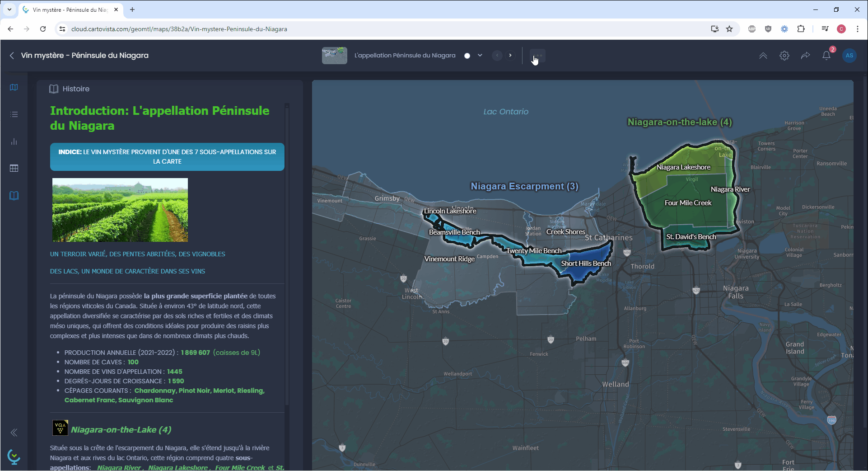The height and width of the screenshot is (471, 868).
Task: Open the data table panel icon
Action: click(14, 168)
